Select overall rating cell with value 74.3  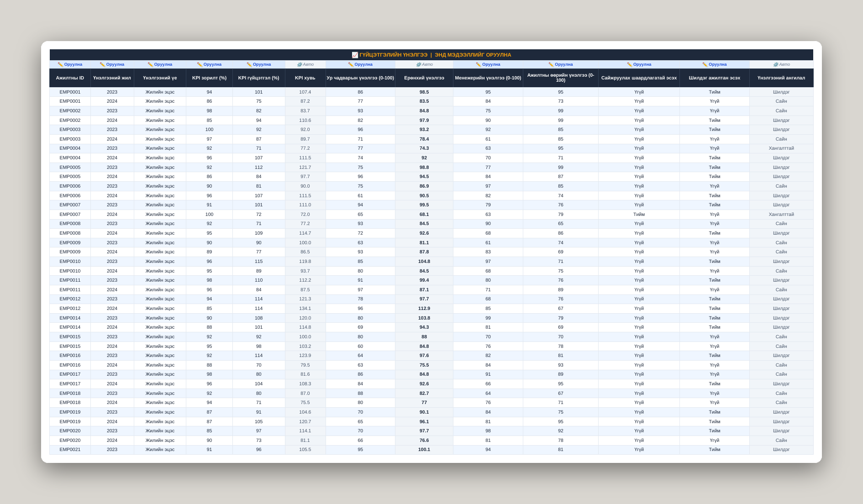click(x=424, y=148)
